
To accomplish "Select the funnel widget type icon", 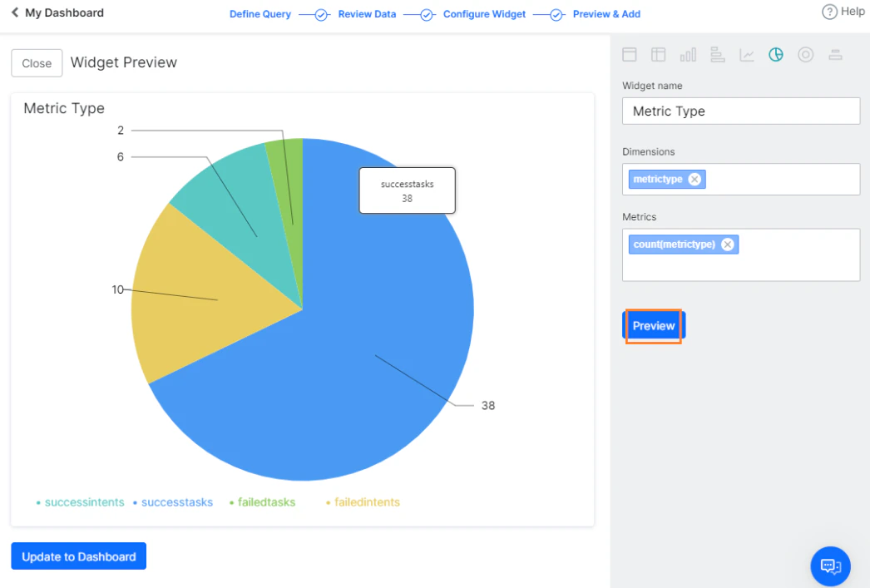I will [835, 54].
